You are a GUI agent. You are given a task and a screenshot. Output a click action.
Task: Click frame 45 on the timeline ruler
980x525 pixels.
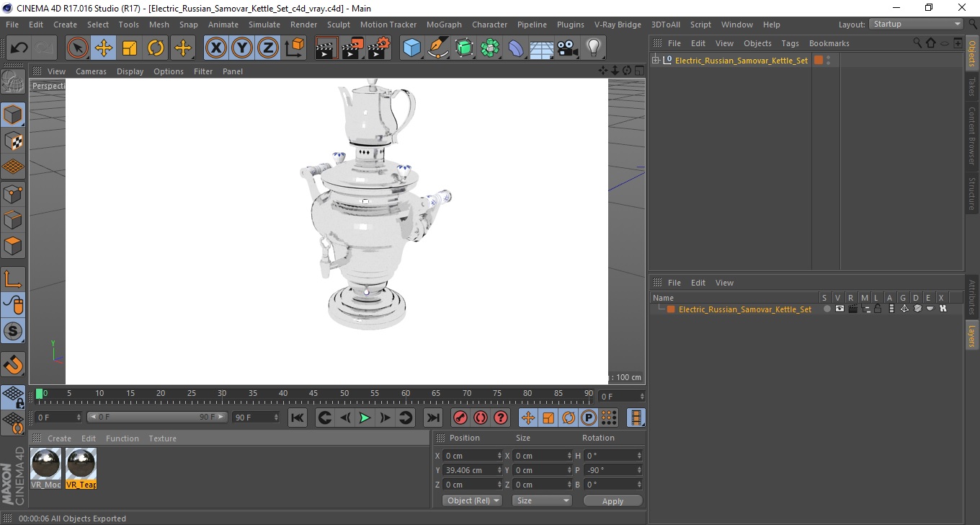coord(314,394)
